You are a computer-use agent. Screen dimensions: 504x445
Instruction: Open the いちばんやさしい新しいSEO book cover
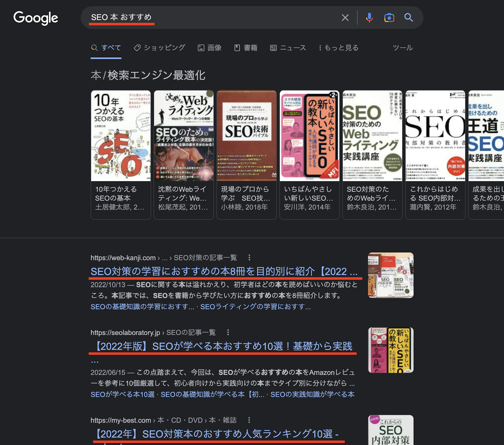(309, 136)
